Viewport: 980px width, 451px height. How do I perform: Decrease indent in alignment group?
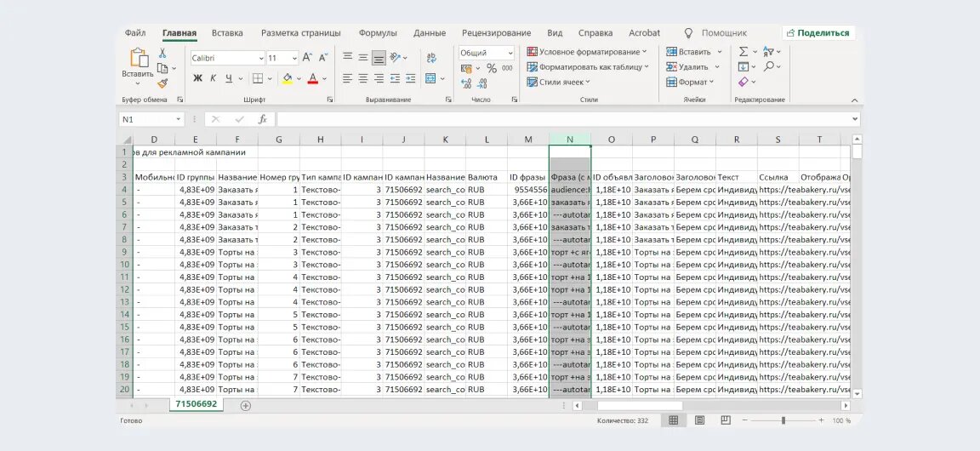coord(395,78)
